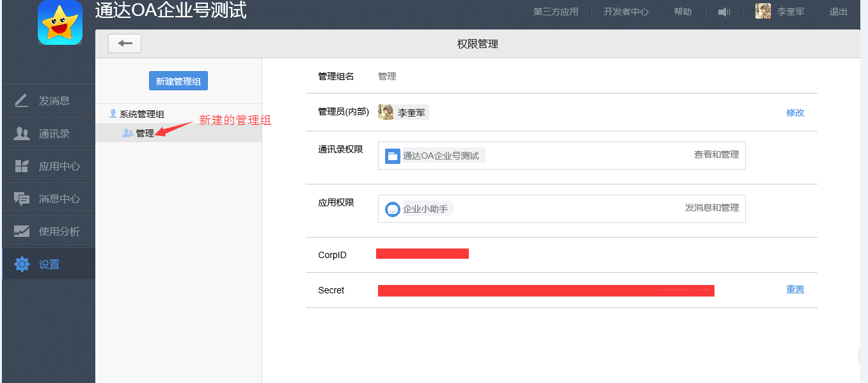Click the 设置 gear icon
The width and height of the screenshot is (868, 383).
(x=22, y=264)
